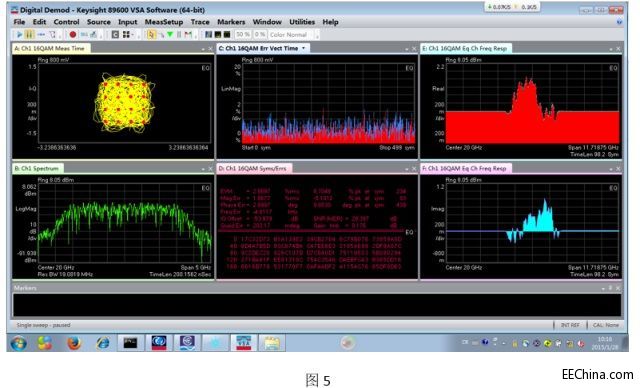Select the highlighted pointer tool
Image resolution: width=640 pixels, height=388 pixels.
click(151, 35)
